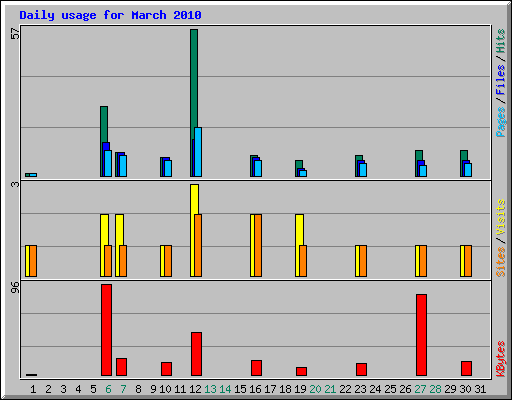The width and height of the screenshot is (512, 400).
Task: Click the x-axis day label 16
Action: pyautogui.click(x=255, y=389)
